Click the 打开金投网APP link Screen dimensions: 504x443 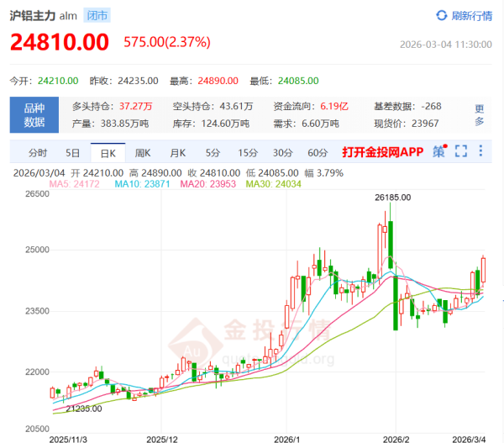(382, 152)
